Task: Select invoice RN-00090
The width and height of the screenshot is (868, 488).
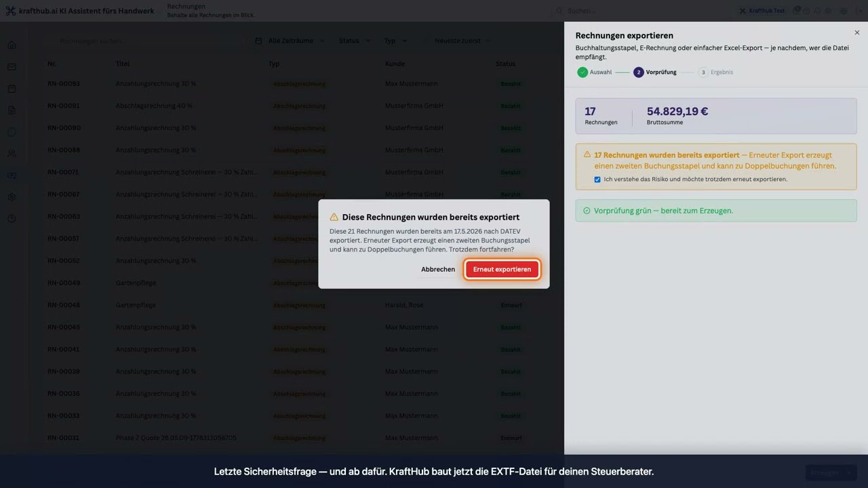Action: pos(64,128)
